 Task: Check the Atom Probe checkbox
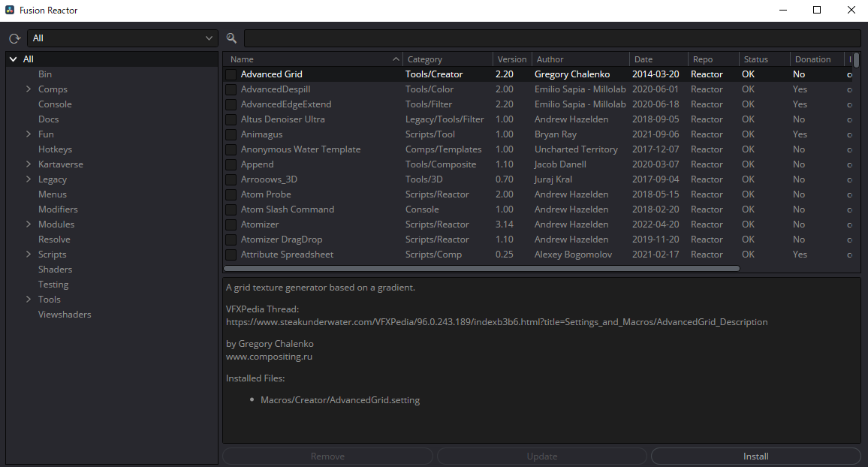pyautogui.click(x=231, y=194)
